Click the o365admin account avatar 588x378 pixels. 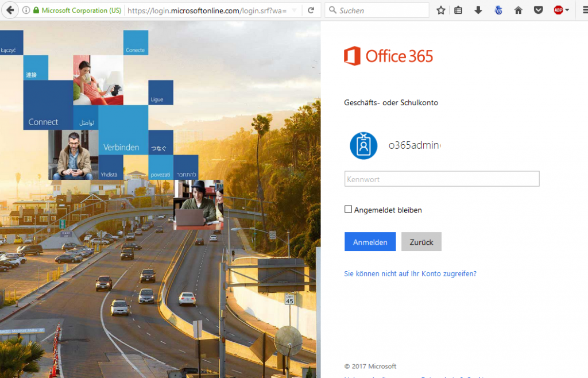(x=363, y=145)
